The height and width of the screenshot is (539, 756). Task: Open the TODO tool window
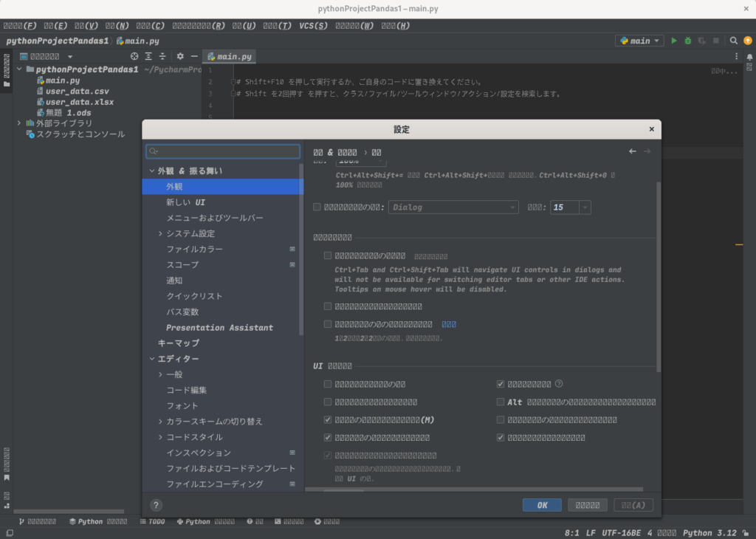click(x=152, y=521)
